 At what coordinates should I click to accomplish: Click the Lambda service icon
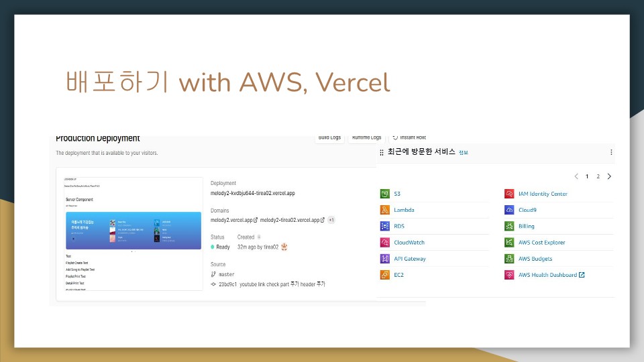tap(385, 210)
